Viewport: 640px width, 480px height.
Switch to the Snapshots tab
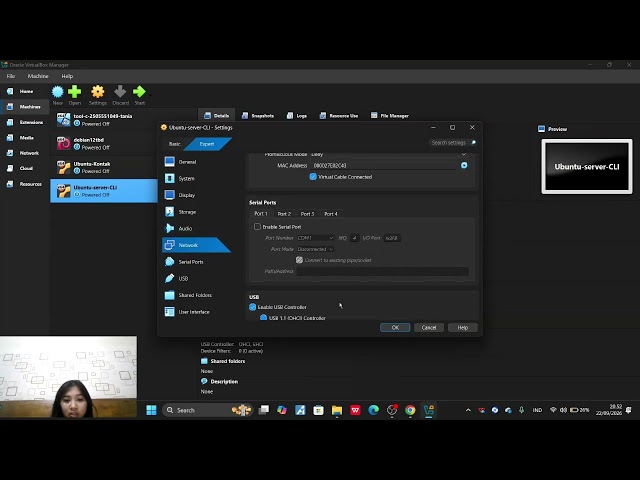coord(258,116)
